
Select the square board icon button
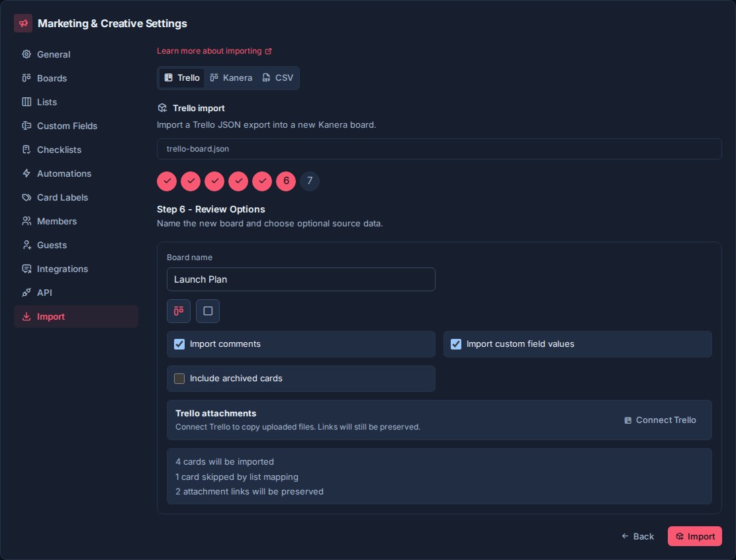pos(207,311)
